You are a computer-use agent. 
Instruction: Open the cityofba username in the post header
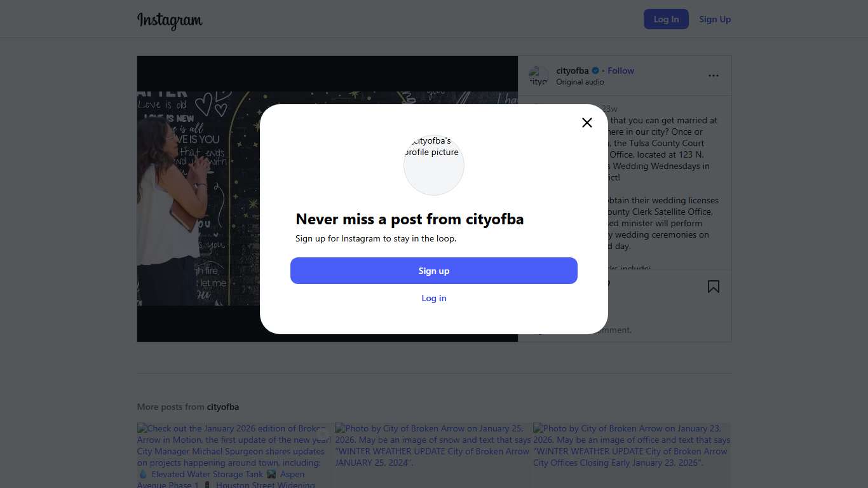(572, 71)
